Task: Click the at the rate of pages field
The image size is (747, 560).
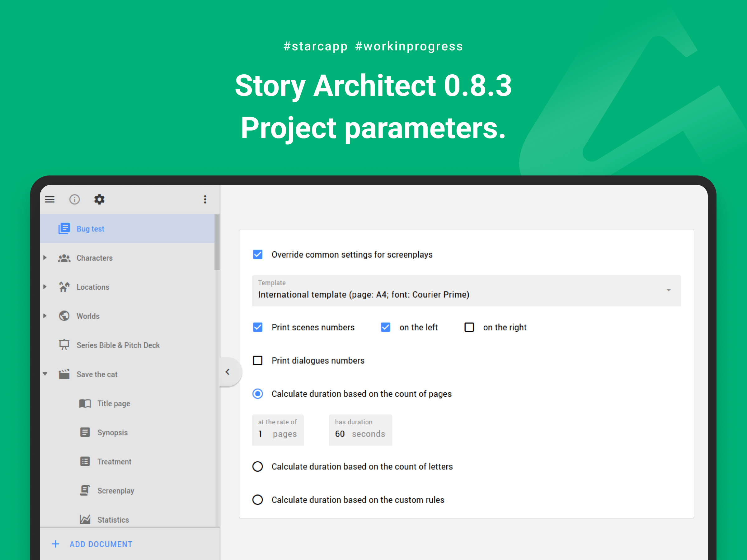Action: point(278,430)
